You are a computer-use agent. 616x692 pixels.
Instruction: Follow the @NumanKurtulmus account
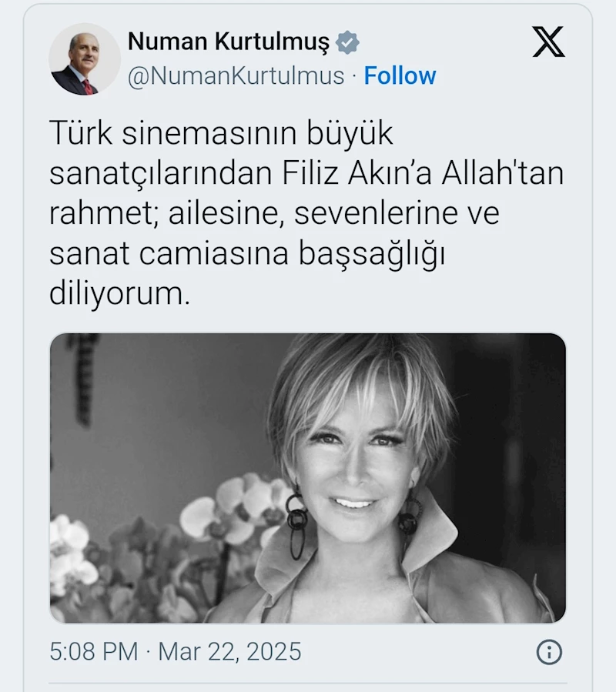click(400, 75)
